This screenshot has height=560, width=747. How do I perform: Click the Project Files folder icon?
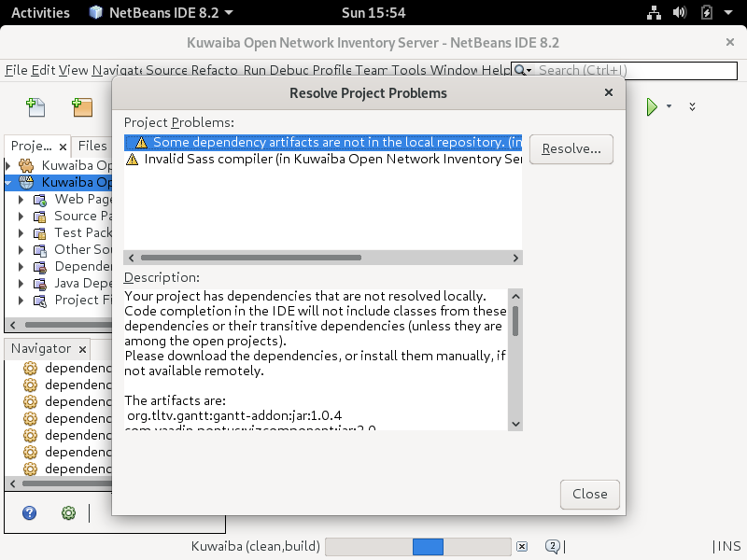[40, 301]
